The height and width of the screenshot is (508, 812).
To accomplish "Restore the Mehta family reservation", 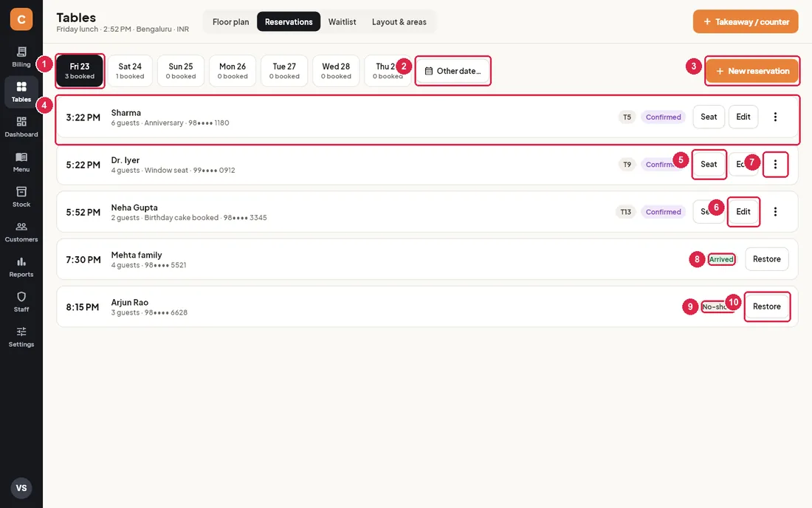I will (x=766, y=259).
